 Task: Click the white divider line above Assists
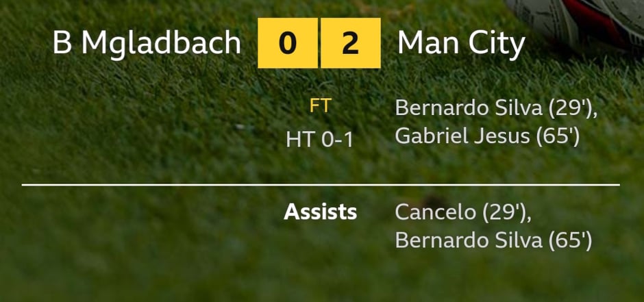pos(321,185)
